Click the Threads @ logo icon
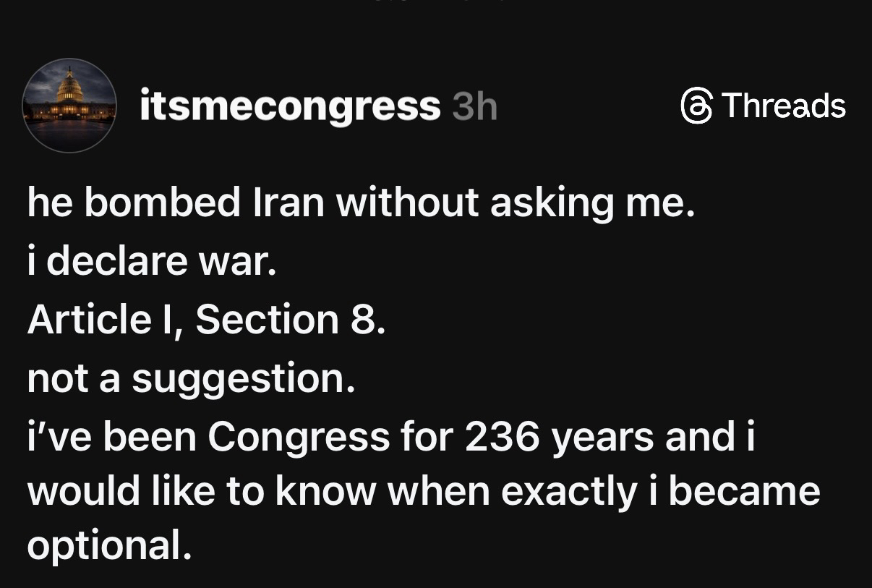Image resolution: width=872 pixels, height=588 pixels. pyautogui.click(x=697, y=106)
